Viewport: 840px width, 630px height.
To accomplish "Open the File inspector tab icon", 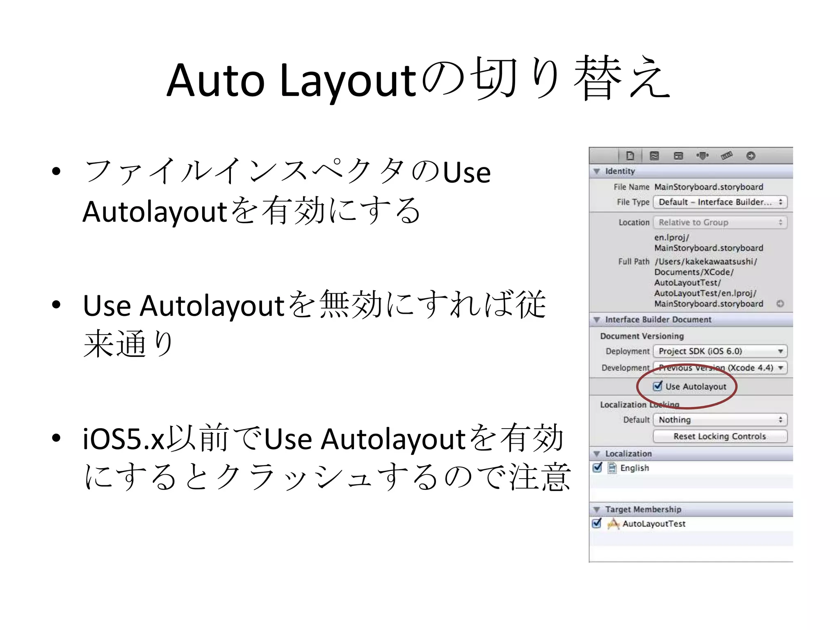I will [x=630, y=156].
